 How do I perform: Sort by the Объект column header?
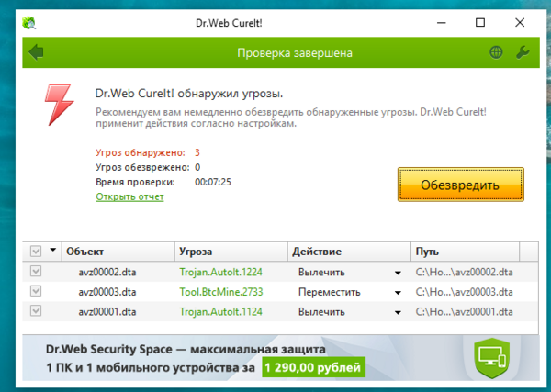(x=118, y=252)
